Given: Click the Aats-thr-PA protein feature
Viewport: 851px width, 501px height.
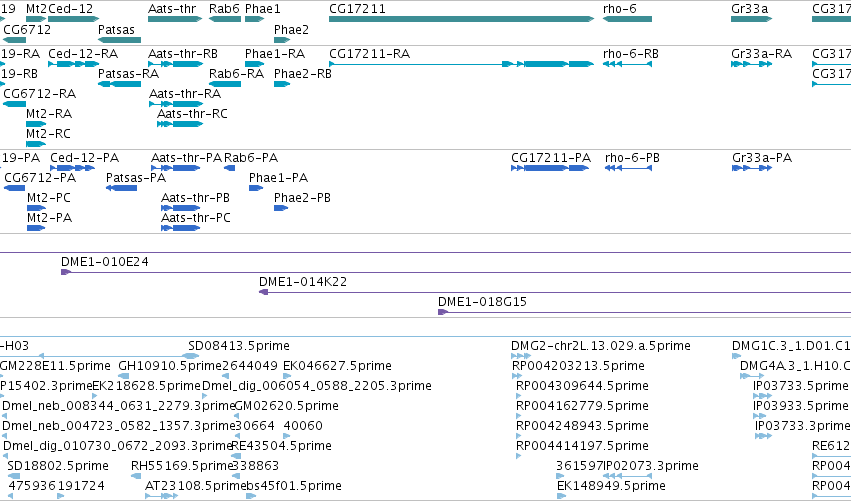Looking at the screenshot, I should click(x=176, y=168).
